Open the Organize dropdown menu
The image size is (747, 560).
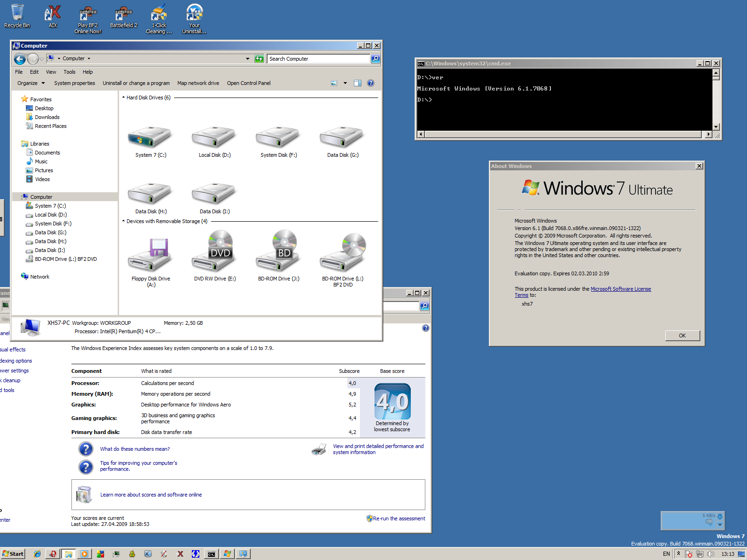point(31,83)
